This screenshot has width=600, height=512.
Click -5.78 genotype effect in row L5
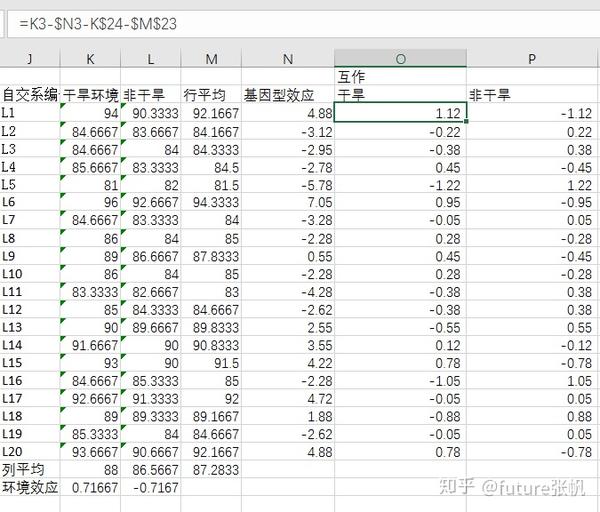coord(288,185)
